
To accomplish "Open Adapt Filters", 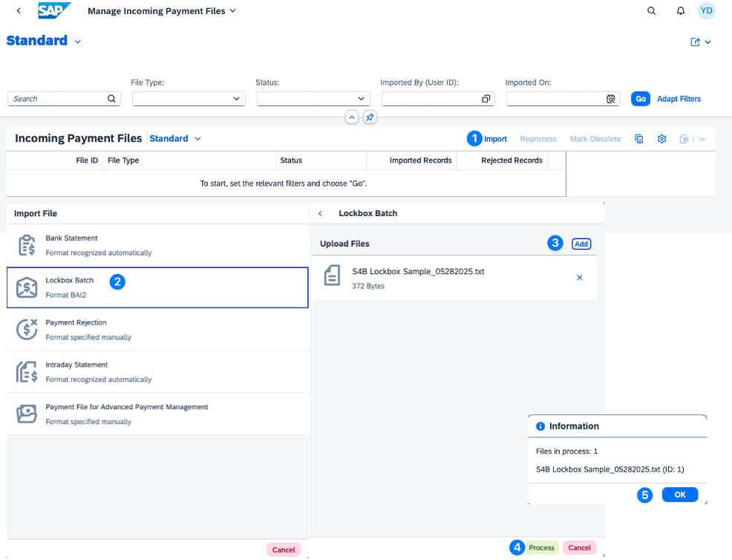I will click(679, 99).
